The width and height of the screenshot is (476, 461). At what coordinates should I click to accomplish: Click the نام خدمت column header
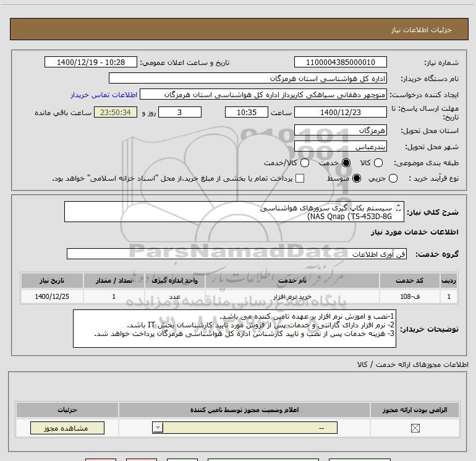(292, 280)
